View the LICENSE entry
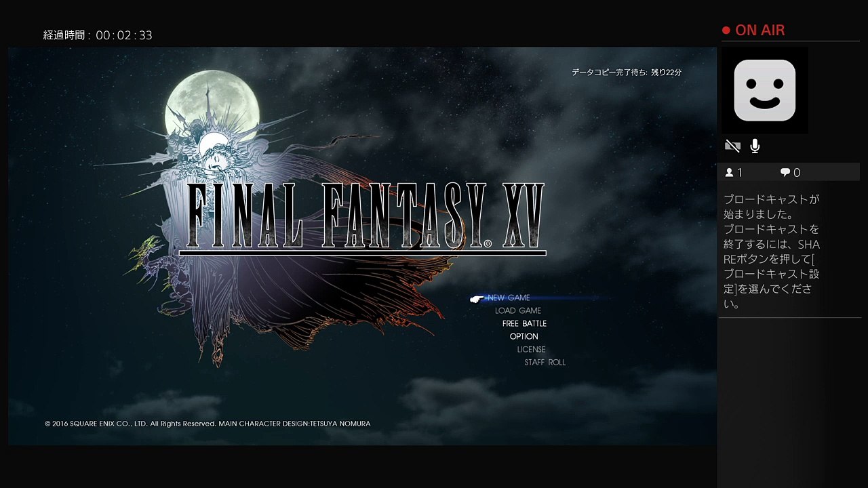The width and height of the screenshot is (868, 488). 532,349
